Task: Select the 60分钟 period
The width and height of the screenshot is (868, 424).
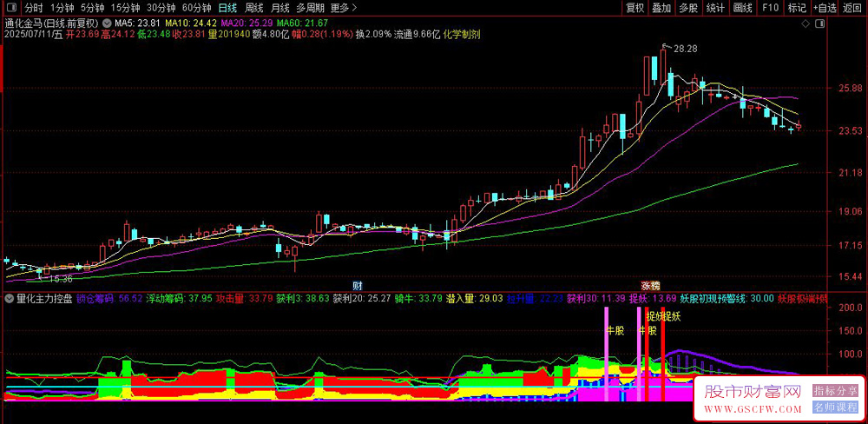Action: point(197,8)
